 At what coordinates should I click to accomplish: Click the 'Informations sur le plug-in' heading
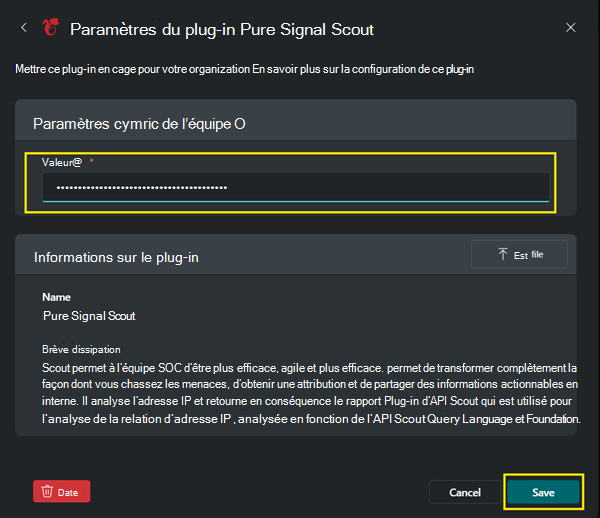click(116, 257)
